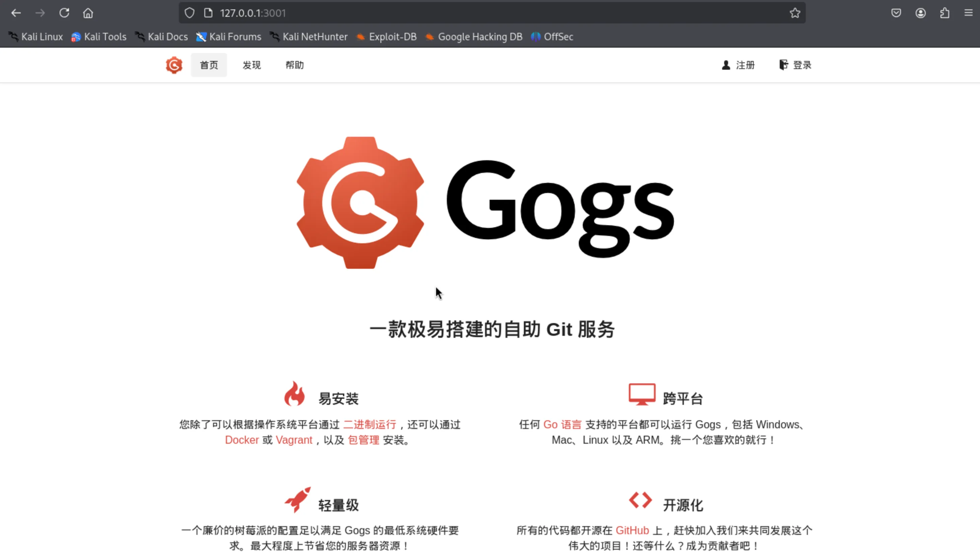Open the Kali Forums bookmark
Screen dimensions: 980x559
228,37
